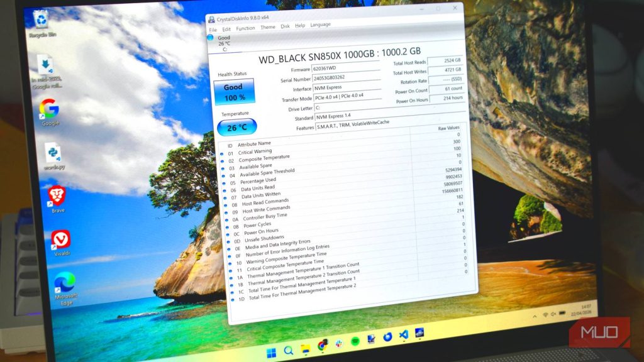The width and height of the screenshot is (644, 362).
Task: Click the Serial Number field
Action: 346,77
